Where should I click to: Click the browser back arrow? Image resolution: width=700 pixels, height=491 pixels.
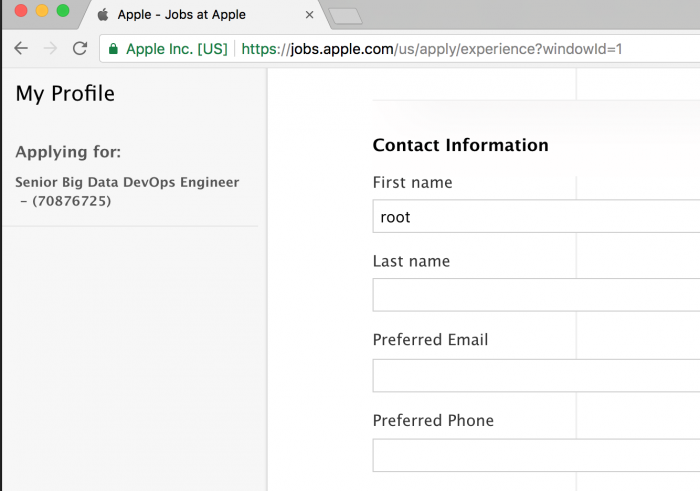coord(21,48)
